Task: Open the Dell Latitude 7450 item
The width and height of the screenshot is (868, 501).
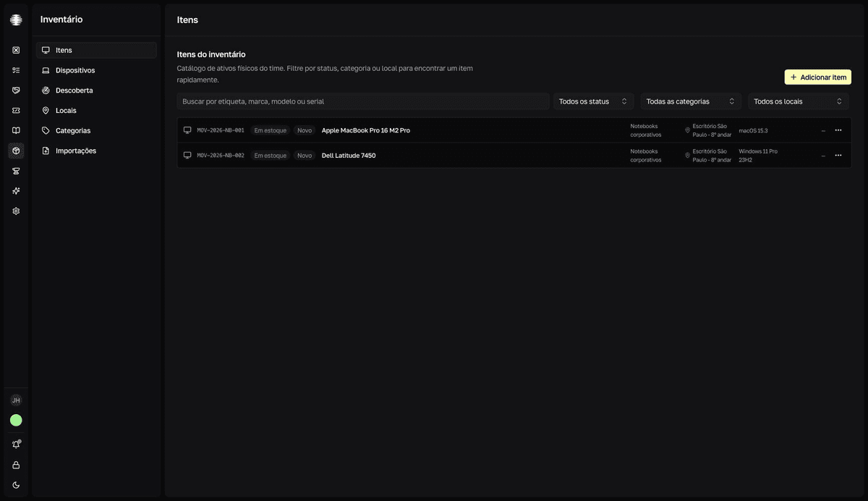Action: click(349, 156)
